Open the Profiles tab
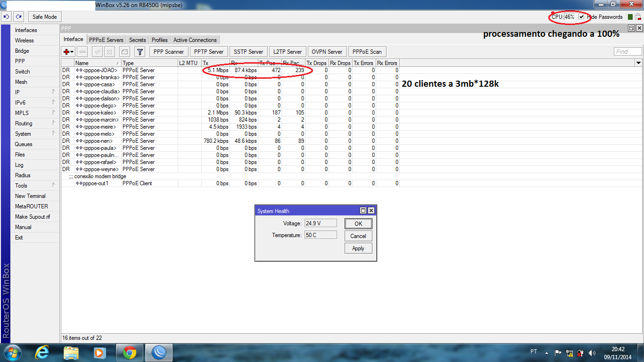Image resolution: width=644 pixels, height=362 pixels. tap(160, 40)
